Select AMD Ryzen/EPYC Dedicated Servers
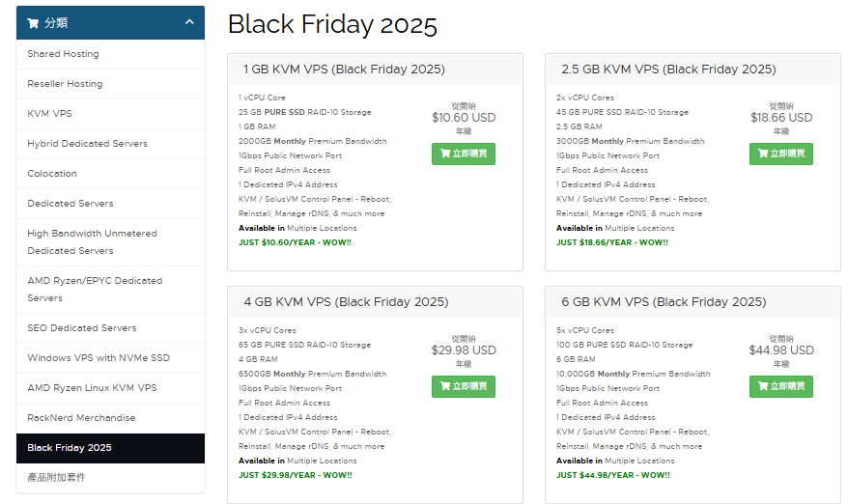 (x=95, y=289)
